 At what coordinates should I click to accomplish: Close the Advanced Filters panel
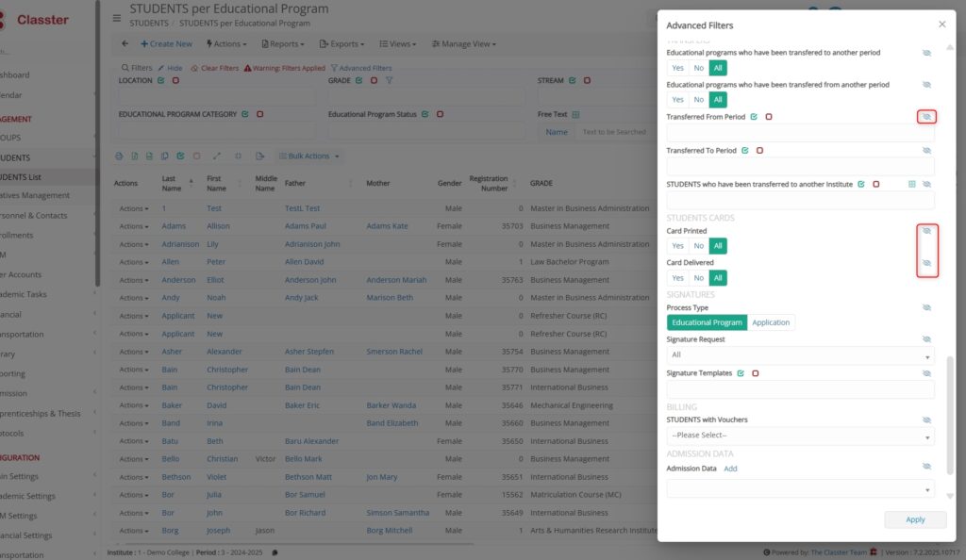click(x=942, y=25)
